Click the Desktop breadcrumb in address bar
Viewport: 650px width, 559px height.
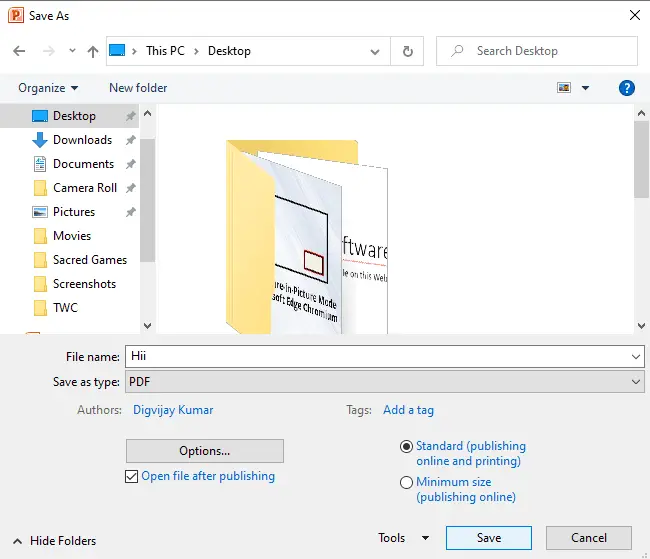pyautogui.click(x=229, y=51)
